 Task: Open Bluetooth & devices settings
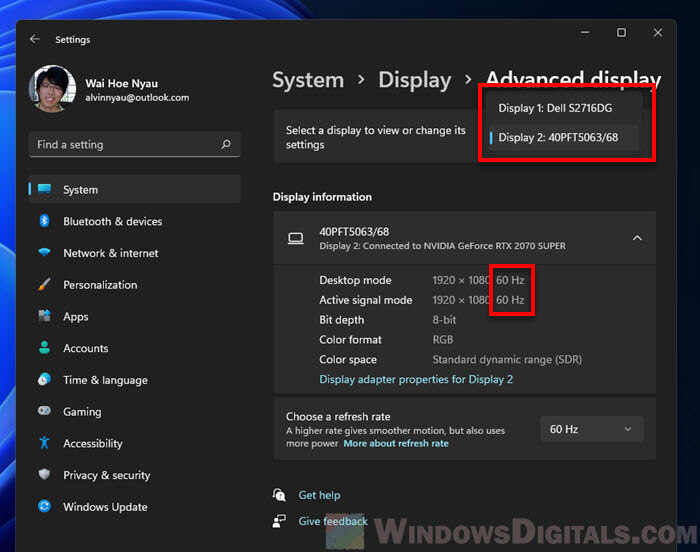[134, 221]
